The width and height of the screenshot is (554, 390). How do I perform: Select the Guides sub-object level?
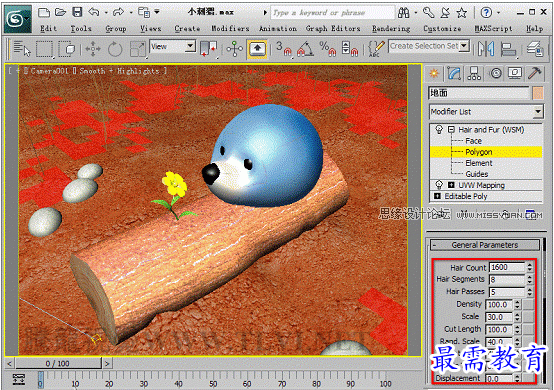[477, 174]
